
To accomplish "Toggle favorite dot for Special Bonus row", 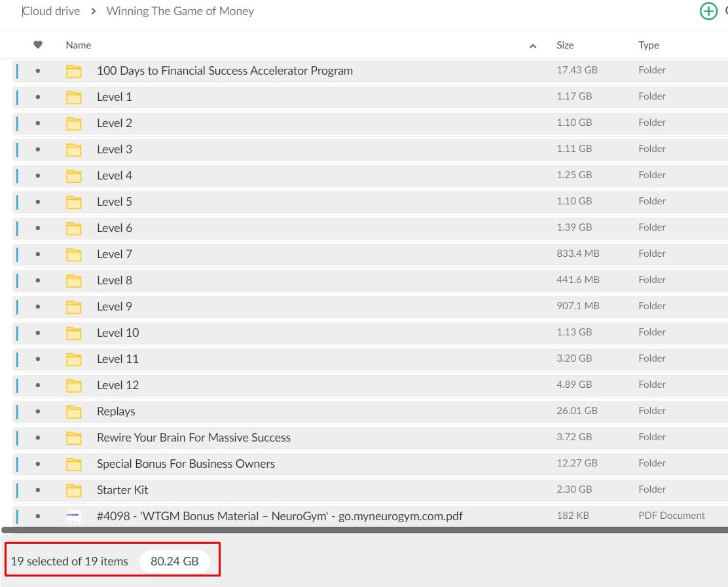I will [x=38, y=464].
